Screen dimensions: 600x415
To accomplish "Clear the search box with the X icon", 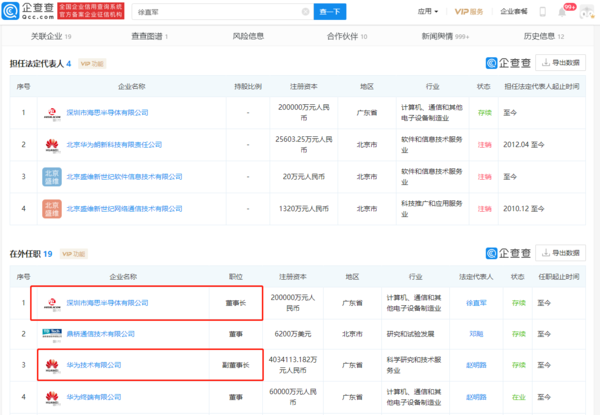I will [305, 12].
